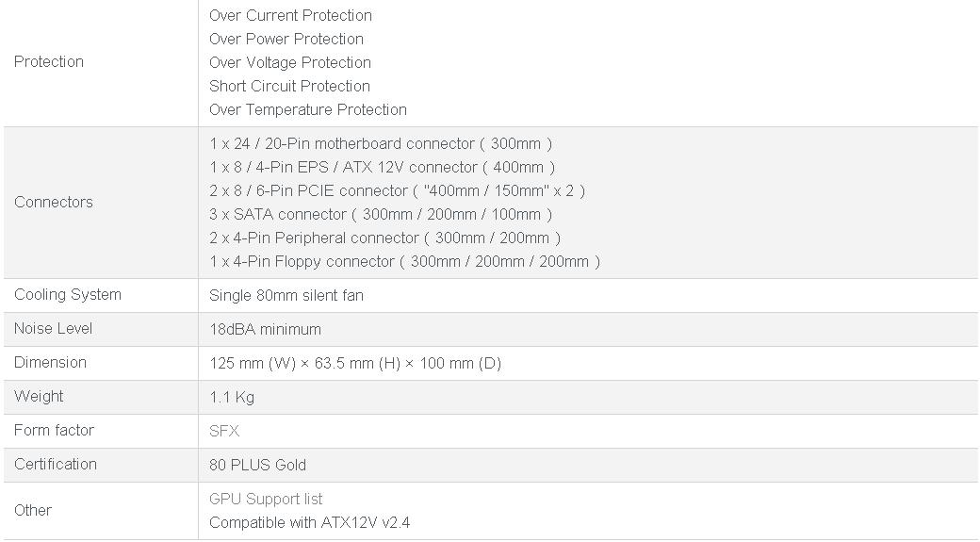
Task: Click the SATA connector line
Action: pos(381,214)
